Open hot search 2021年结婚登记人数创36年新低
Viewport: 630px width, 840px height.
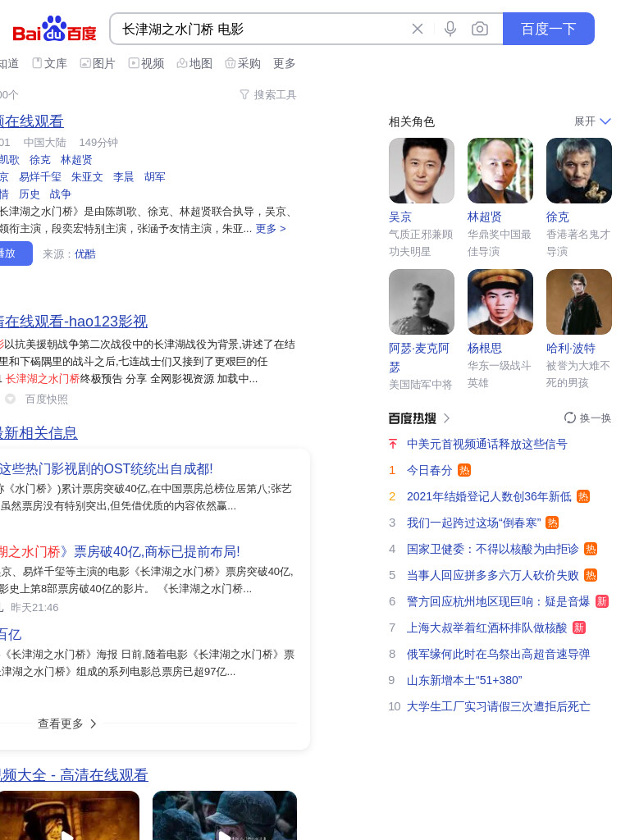(x=489, y=496)
